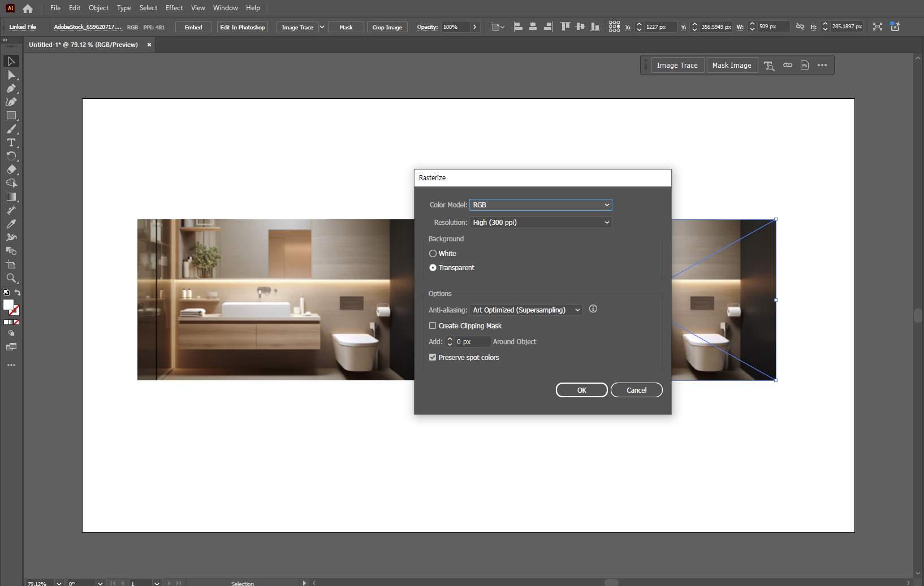Expand Opacity arrow in control bar
This screenshot has width=924, height=586.
pyautogui.click(x=474, y=27)
